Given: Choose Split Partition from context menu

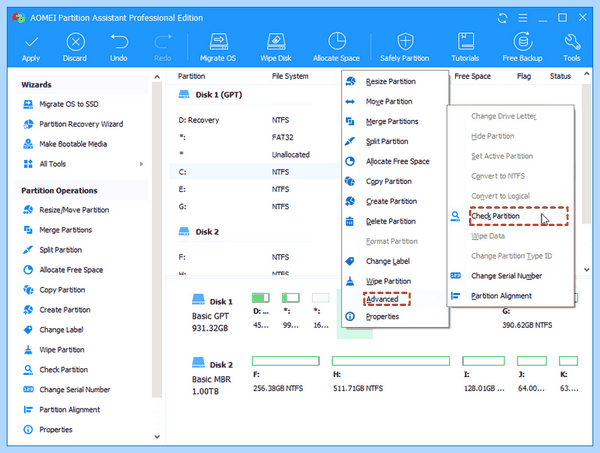Looking at the screenshot, I should [x=395, y=141].
